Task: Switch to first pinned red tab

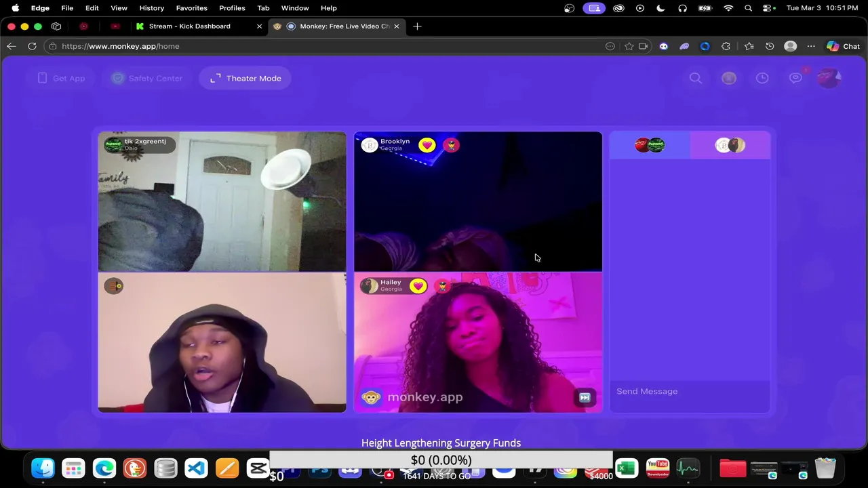Action: tap(84, 26)
